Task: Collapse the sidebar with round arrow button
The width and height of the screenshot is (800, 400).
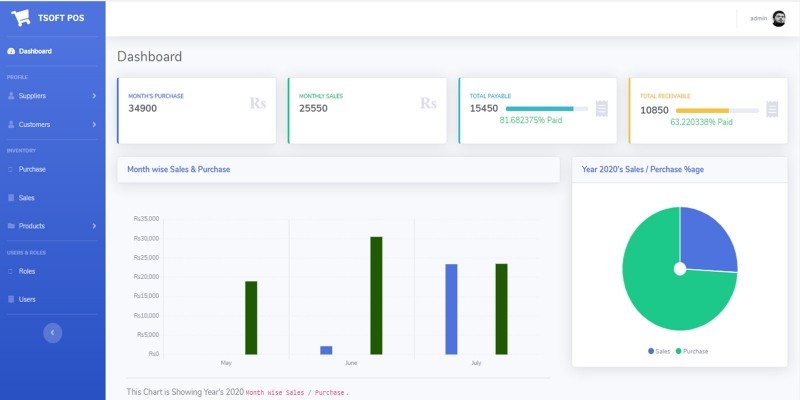Action: click(53, 333)
